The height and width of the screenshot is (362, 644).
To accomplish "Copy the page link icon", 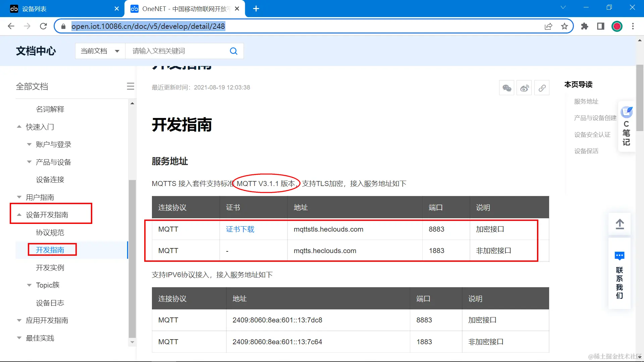I will coord(542,88).
